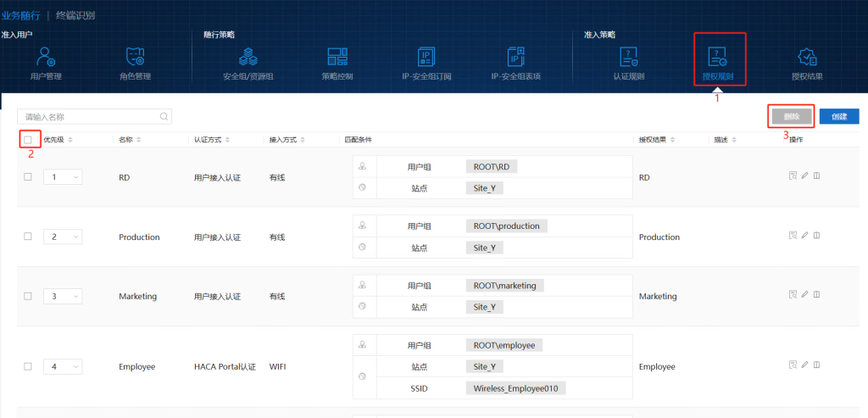Click the gray 删除 delete button
The width and height of the screenshot is (868, 418).
point(791,116)
